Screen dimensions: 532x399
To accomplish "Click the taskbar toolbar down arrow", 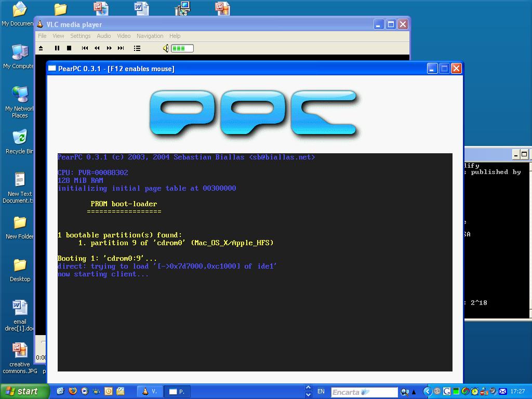I will click(309, 395).
